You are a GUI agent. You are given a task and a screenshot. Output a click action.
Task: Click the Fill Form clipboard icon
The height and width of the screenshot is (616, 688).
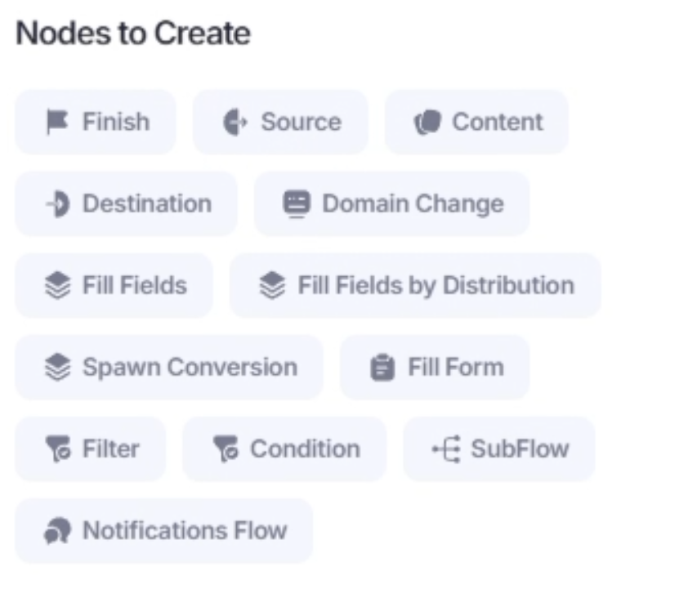382,367
